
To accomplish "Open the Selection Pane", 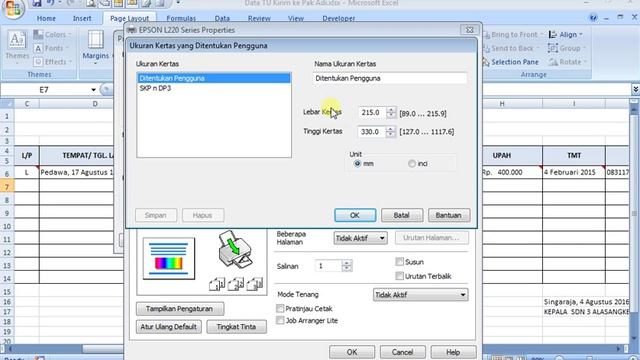I will [x=511, y=62].
